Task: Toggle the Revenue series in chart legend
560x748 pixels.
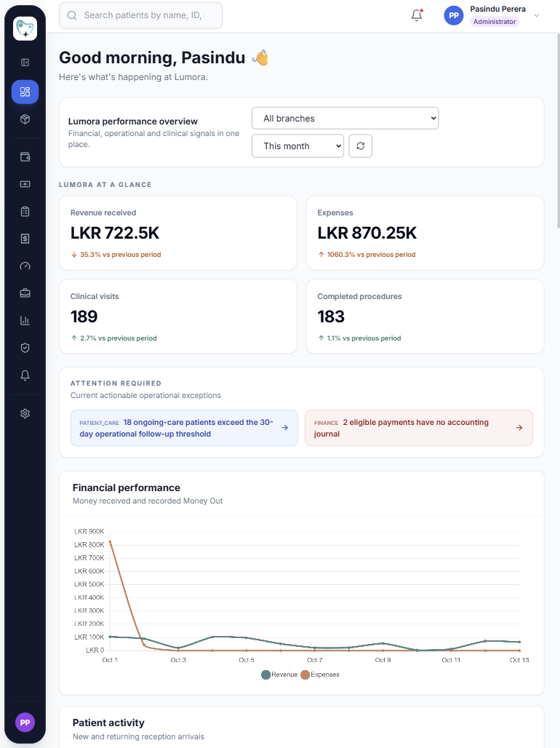Action: coord(279,675)
